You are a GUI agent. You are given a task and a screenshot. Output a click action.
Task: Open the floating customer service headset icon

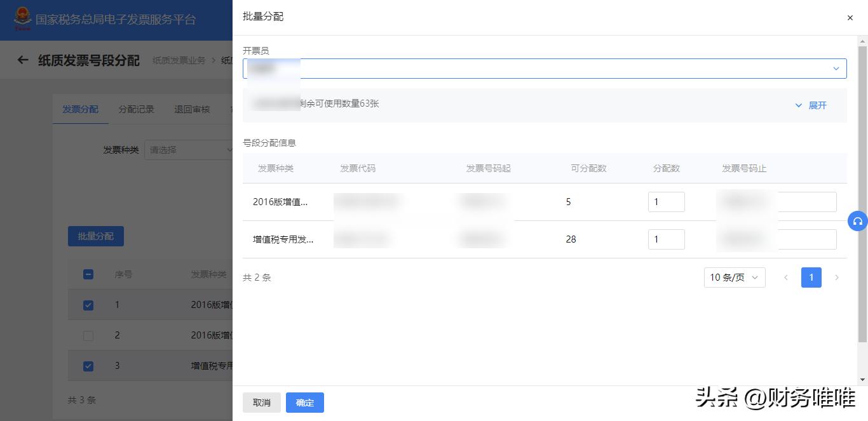coord(858,221)
